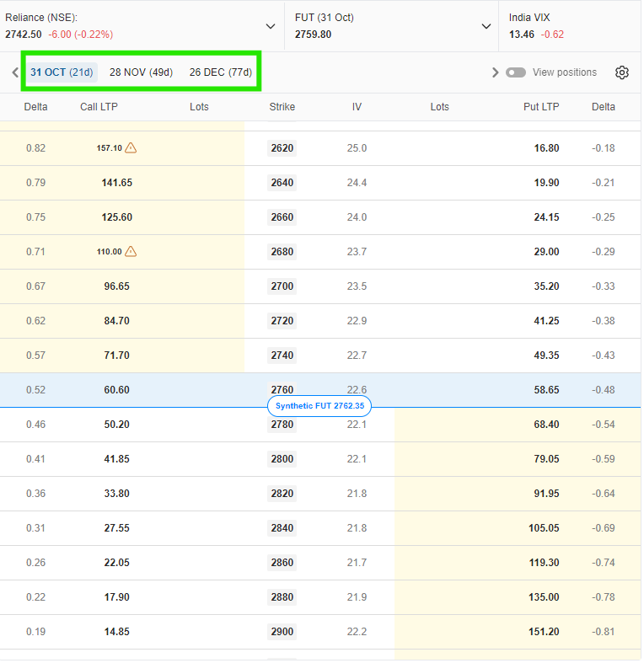This screenshot has width=644, height=663.
Task: Select strike 2740
Action: pos(282,356)
